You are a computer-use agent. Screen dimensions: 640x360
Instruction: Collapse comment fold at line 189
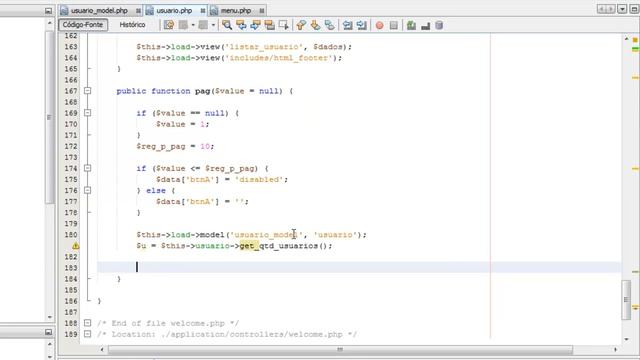[87, 334]
